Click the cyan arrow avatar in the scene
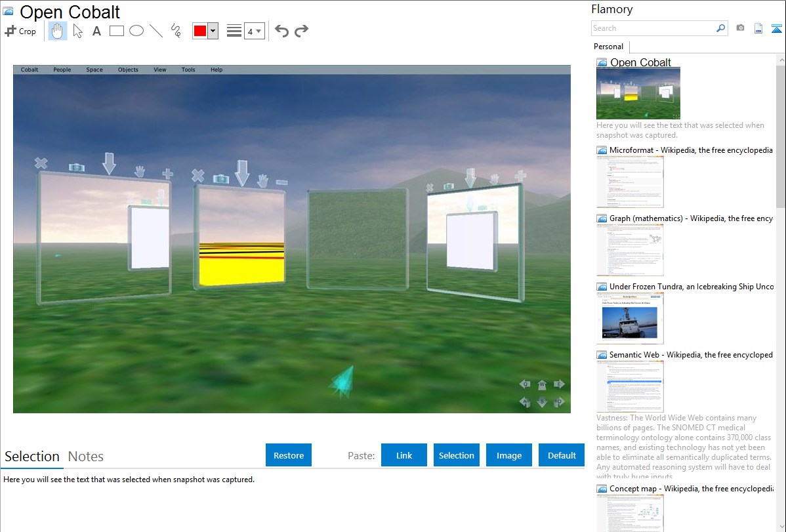 (342, 382)
